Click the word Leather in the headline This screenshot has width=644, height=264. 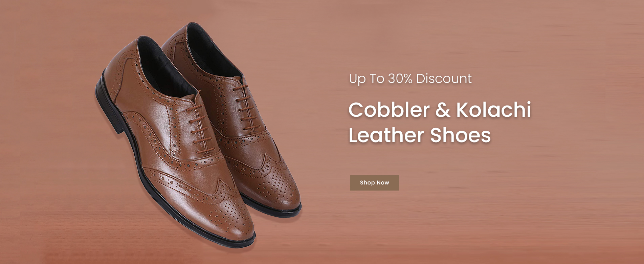(386, 135)
